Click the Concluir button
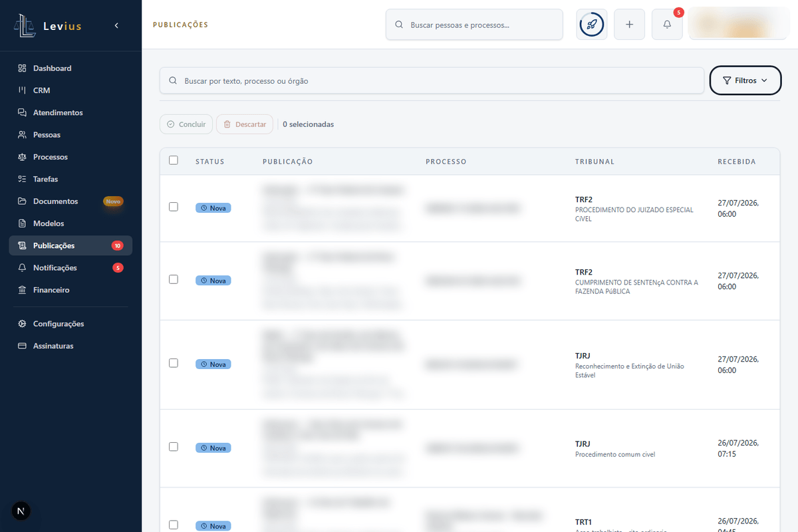 (186, 124)
